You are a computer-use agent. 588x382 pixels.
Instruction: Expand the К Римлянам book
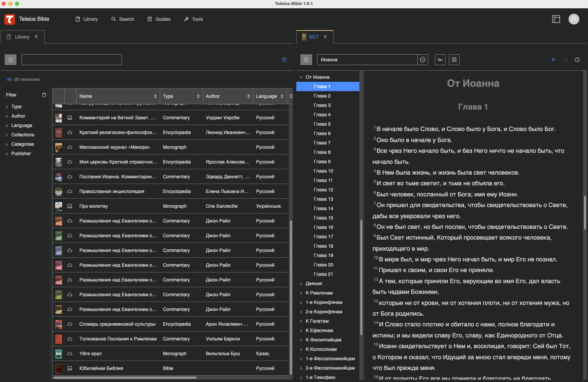301,293
